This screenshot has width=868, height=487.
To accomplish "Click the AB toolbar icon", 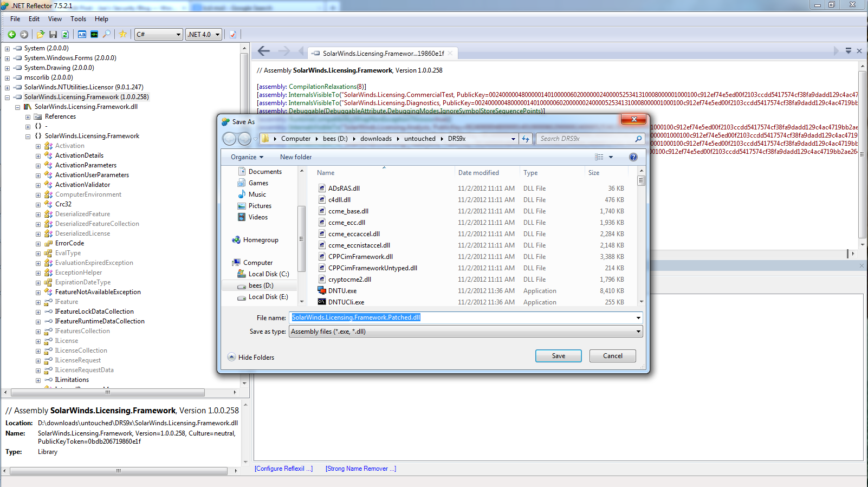I will point(82,34).
